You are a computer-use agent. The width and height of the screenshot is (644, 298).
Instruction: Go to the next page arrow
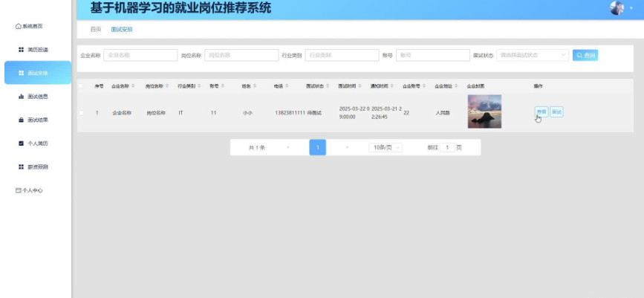[348, 148]
